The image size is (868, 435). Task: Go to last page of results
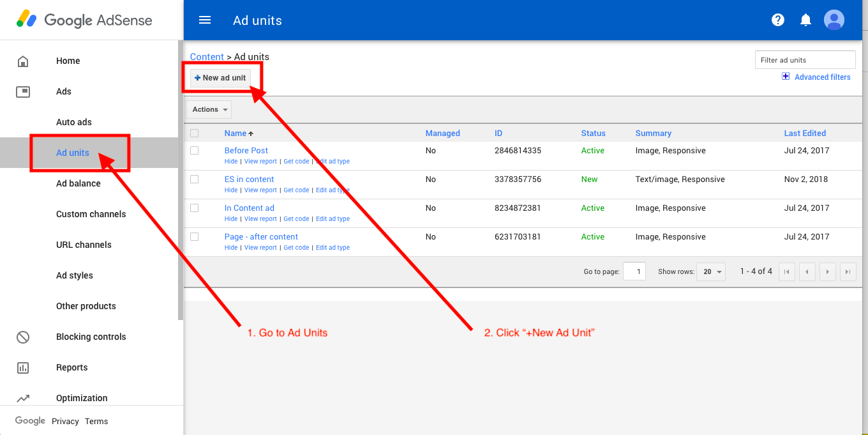848,271
